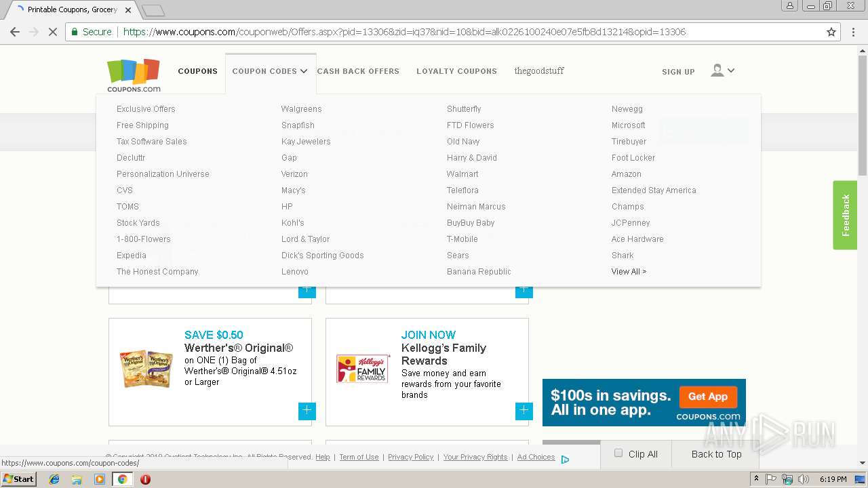
Task: Add the Werther's Original coupon with plus icon
Action: [307, 411]
